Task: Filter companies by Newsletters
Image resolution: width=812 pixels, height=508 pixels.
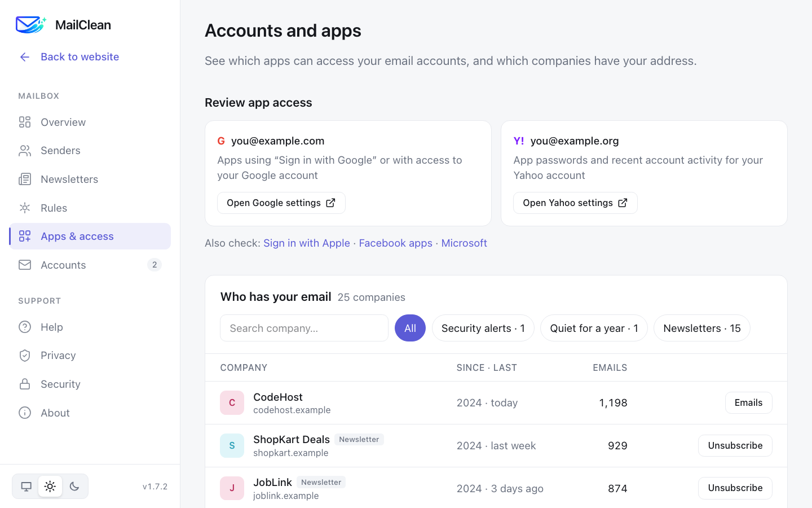Action: (x=702, y=328)
